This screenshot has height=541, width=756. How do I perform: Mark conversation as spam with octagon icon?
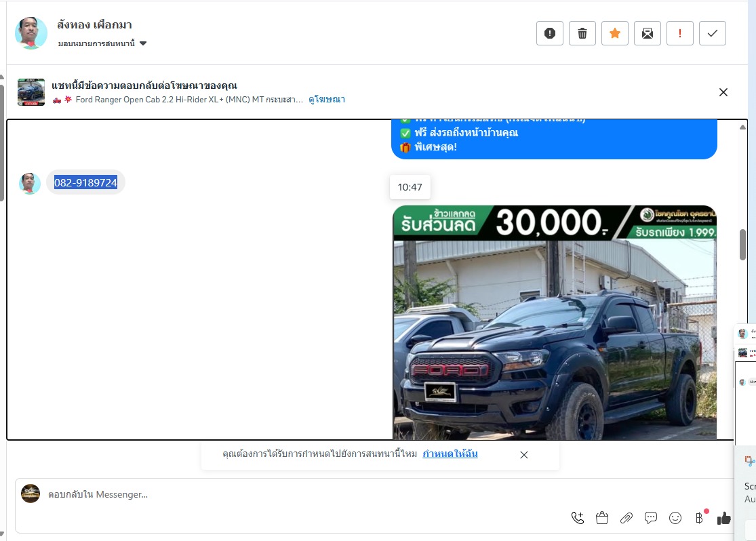click(x=550, y=33)
